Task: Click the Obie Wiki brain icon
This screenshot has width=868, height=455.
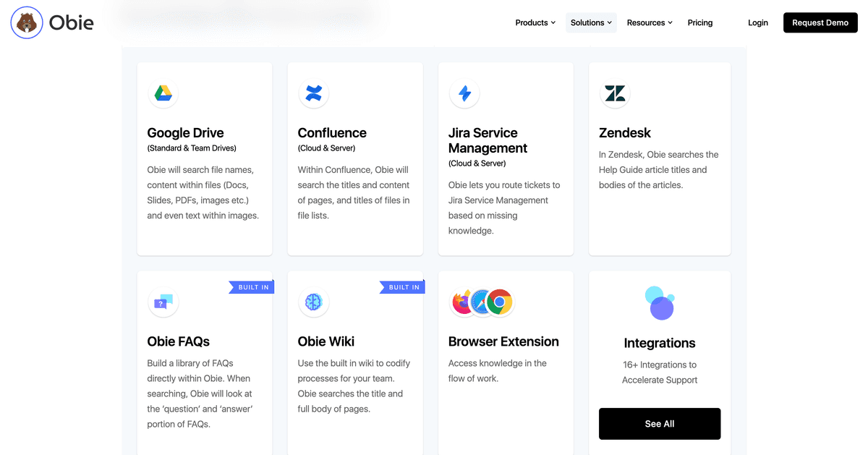Action: pos(313,302)
